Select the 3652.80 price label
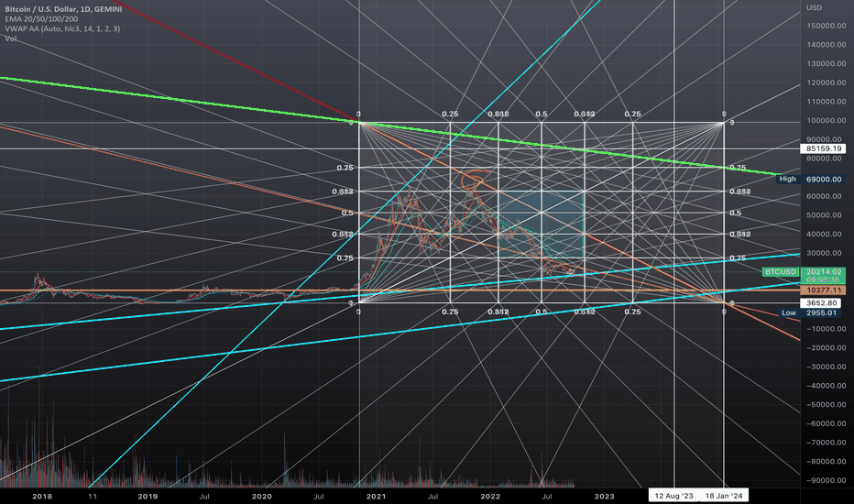This screenshot has width=854, height=504. (x=822, y=303)
